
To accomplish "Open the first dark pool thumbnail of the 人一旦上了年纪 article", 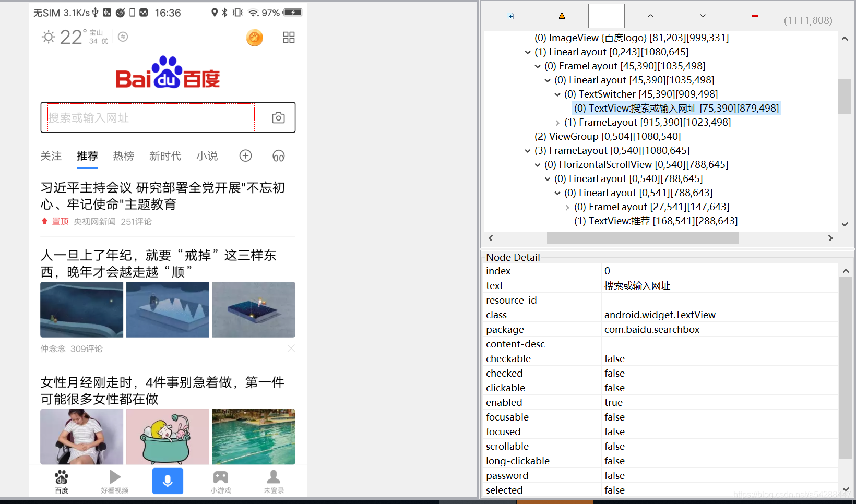I will [82, 309].
